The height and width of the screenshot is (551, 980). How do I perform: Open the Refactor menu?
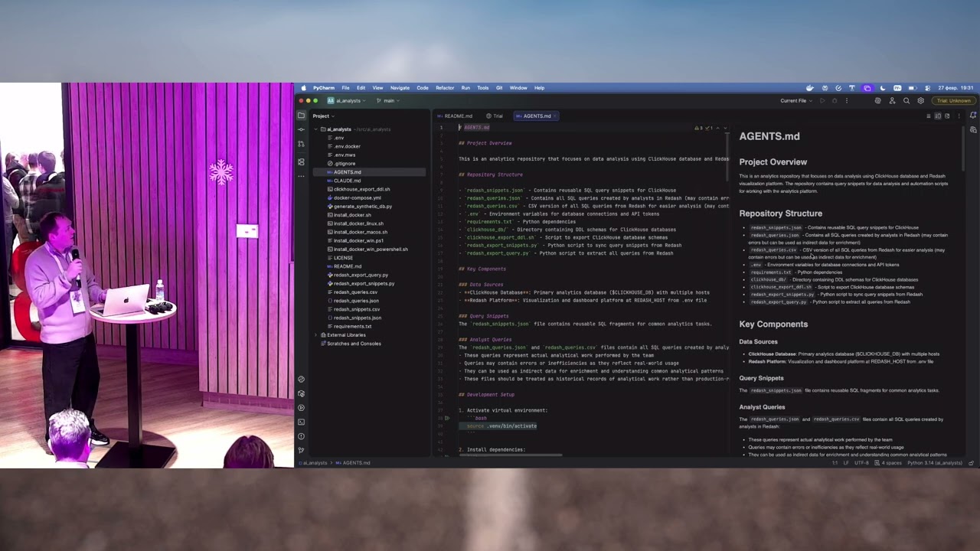pyautogui.click(x=445, y=87)
